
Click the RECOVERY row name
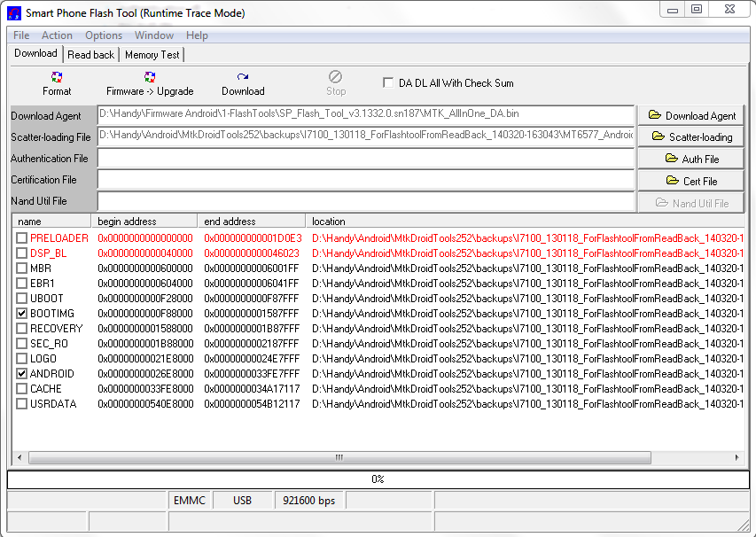[x=57, y=329]
